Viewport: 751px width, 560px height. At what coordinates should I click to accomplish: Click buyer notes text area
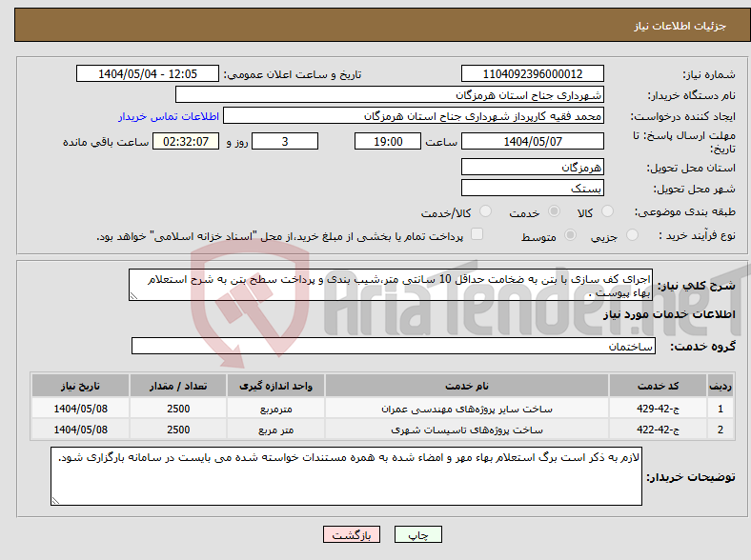tap(346, 476)
